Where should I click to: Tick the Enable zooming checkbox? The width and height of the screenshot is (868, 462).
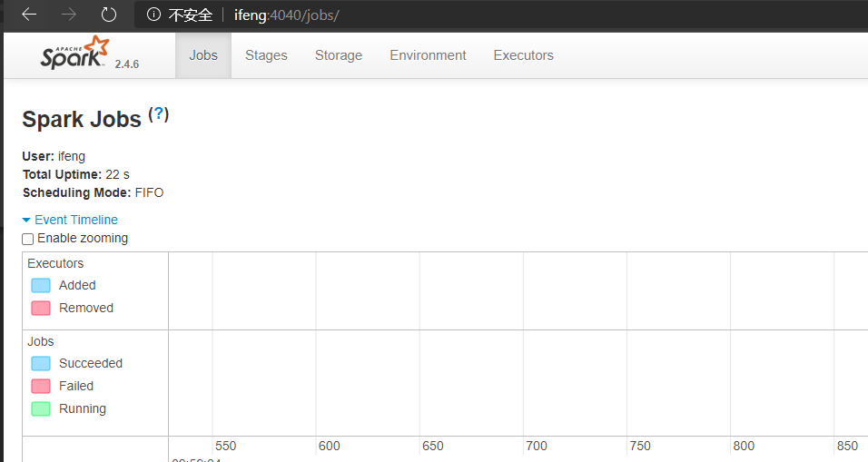coord(27,239)
